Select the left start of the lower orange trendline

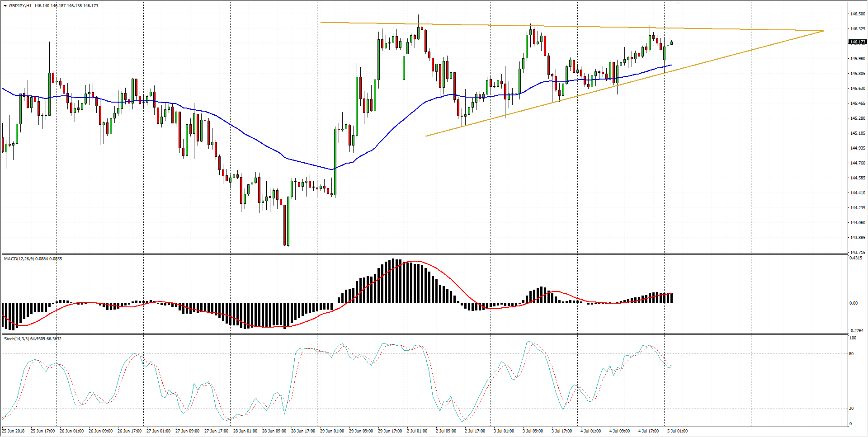[426, 136]
